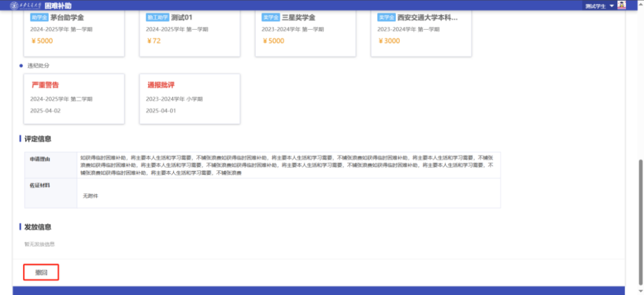This screenshot has height=295, width=644.
Task: Click the 助学金 tag on 茅台助学金
Action: [39, 17]
